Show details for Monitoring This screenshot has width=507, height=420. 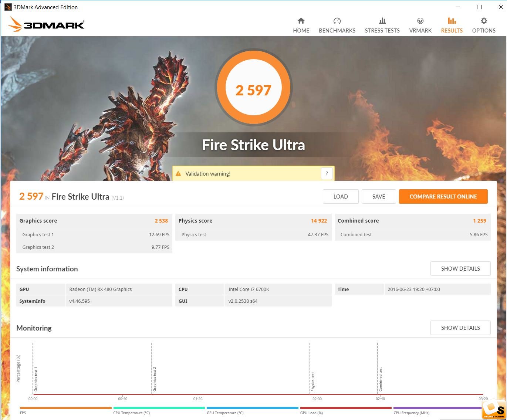click(x=460, y=328)
